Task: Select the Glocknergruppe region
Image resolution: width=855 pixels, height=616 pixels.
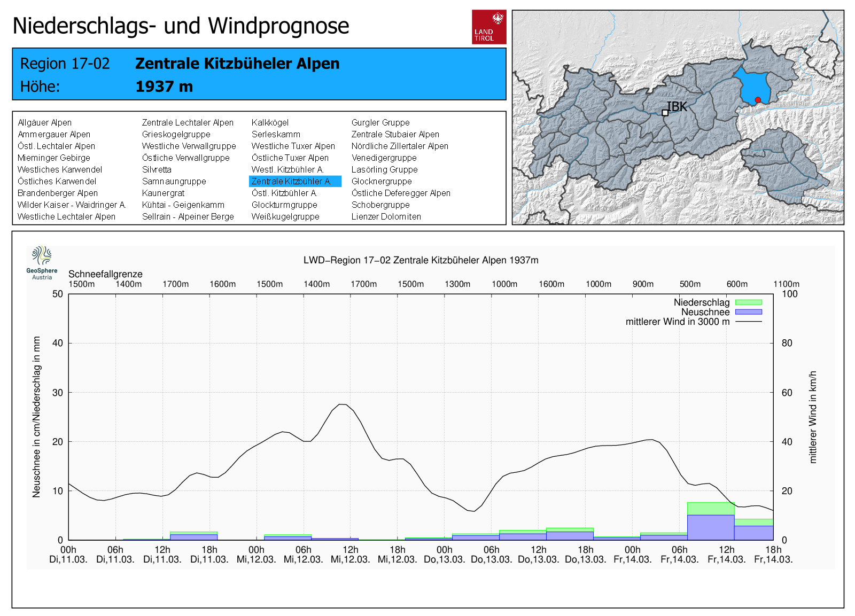Action: (382, 181)
